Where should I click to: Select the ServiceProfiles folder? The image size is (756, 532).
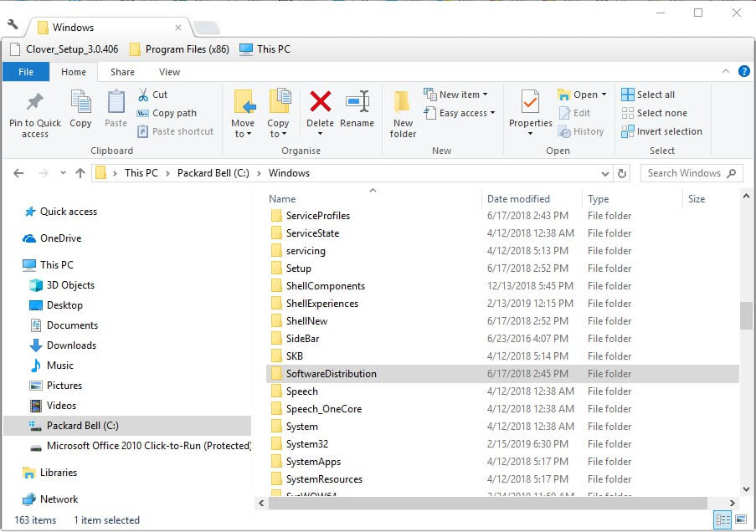click(x=502, y=216)
